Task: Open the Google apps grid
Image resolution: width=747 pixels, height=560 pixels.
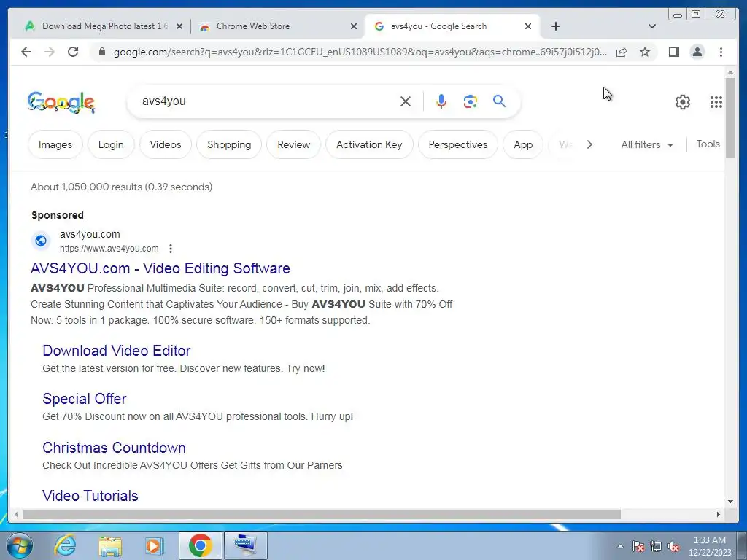Action: tap(716, 102)
